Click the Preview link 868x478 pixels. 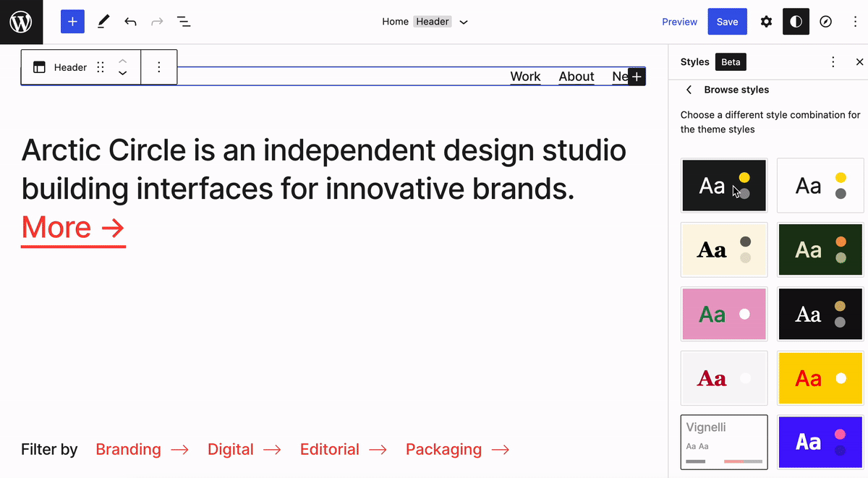coord(679,22)
